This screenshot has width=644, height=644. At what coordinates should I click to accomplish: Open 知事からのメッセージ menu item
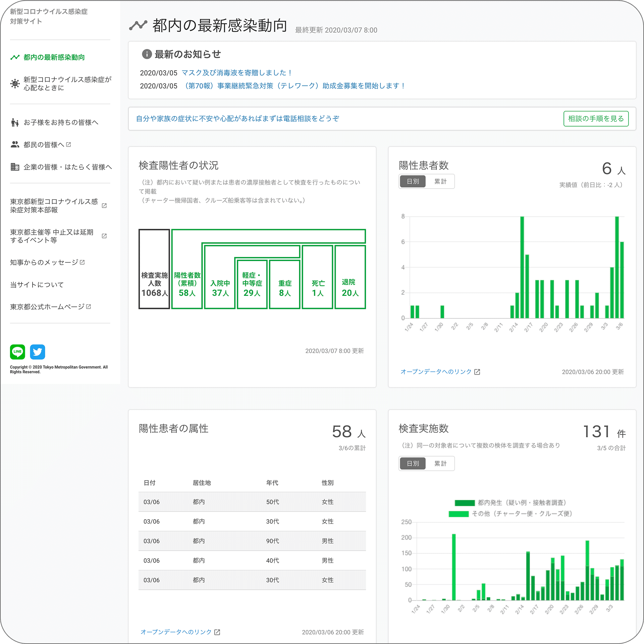point(44,262)
